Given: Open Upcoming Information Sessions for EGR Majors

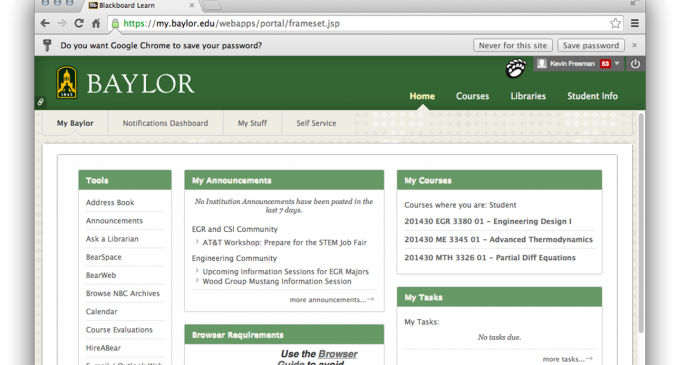Looking at the screenshot, I should (285, 271).
